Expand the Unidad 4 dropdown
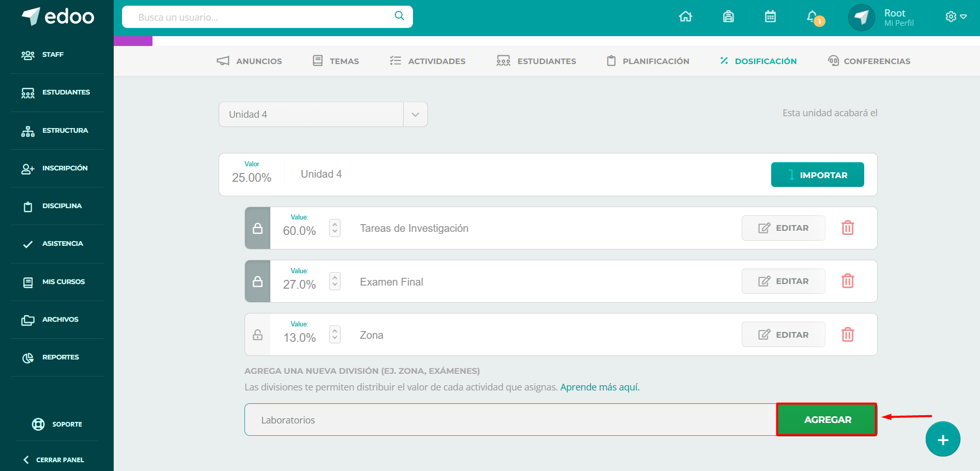This screenshot has height=471, width=980. (x=323, y=114)
